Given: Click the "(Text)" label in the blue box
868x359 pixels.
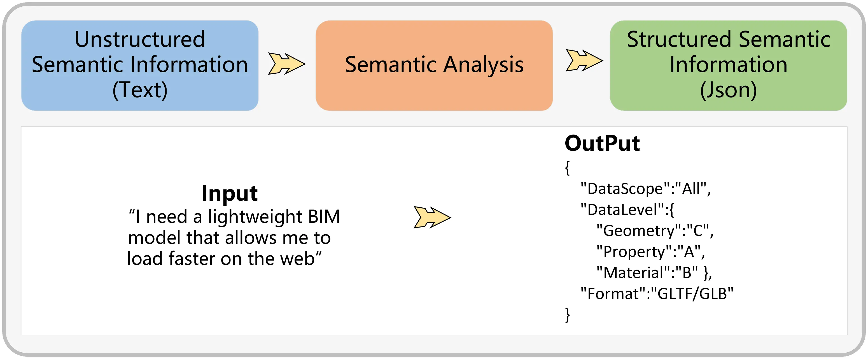Looking at the screenshot, I should point(140,90).
